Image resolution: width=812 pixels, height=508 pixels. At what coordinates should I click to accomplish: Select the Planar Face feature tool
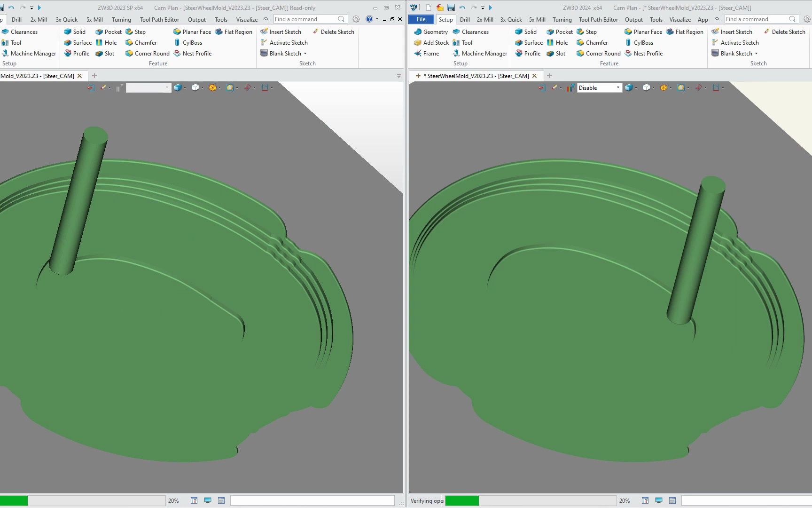click(x=643, y=32)
